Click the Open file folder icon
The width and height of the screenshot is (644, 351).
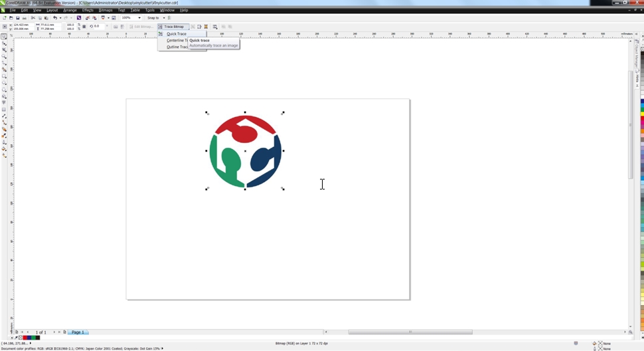11,18
